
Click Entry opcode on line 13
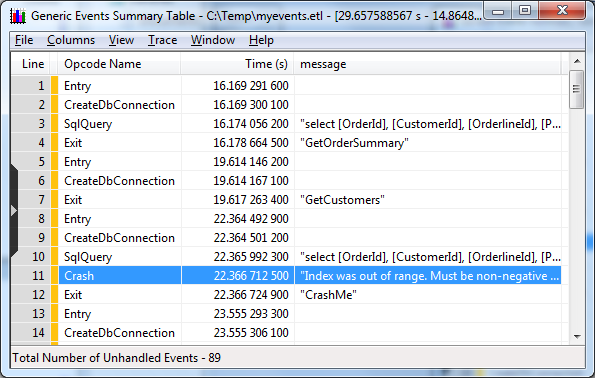[77, 313]
